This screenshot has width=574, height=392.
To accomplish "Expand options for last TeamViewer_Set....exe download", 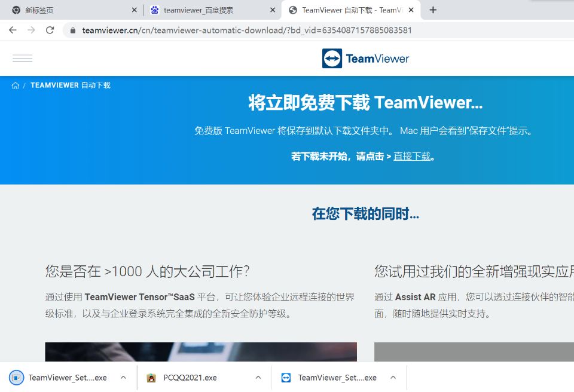I will coord(393,377).
